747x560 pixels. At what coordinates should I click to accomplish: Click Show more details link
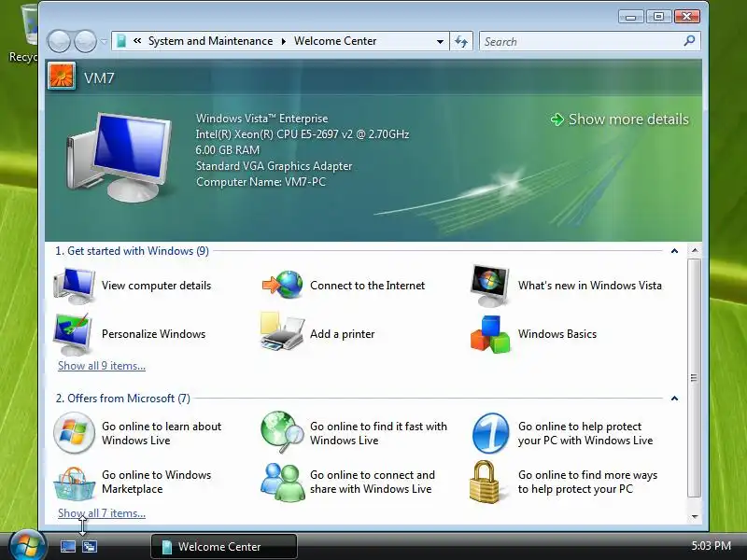point(620,119)
